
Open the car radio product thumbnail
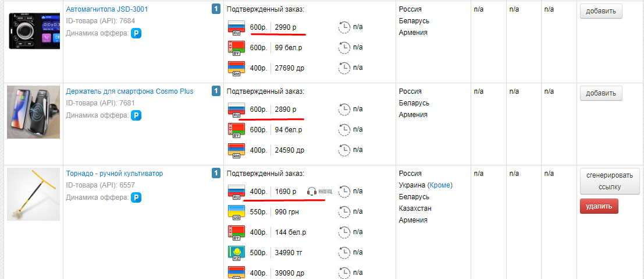[34, 30]
